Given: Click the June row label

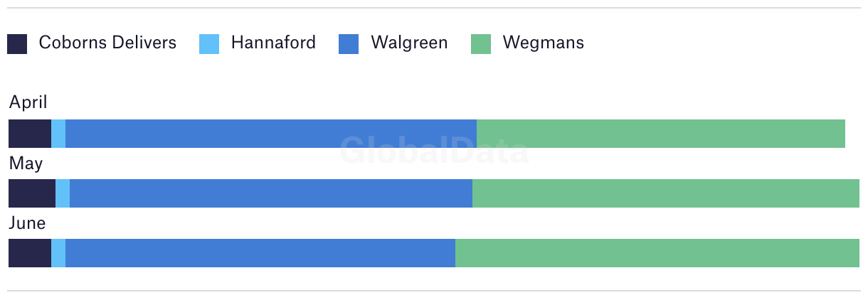Looking at the screenshot, I should coord(27,223).
